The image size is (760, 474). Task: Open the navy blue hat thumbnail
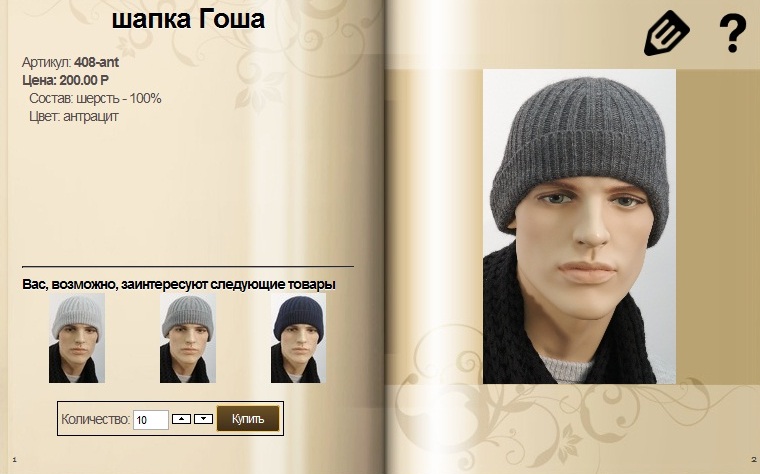[x=299, y=338]
